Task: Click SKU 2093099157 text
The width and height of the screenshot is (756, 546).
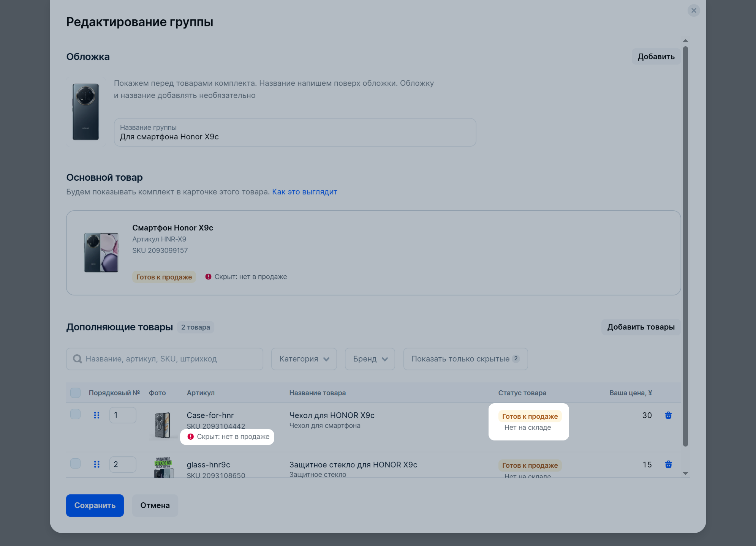Action: (x=160, y=251)
